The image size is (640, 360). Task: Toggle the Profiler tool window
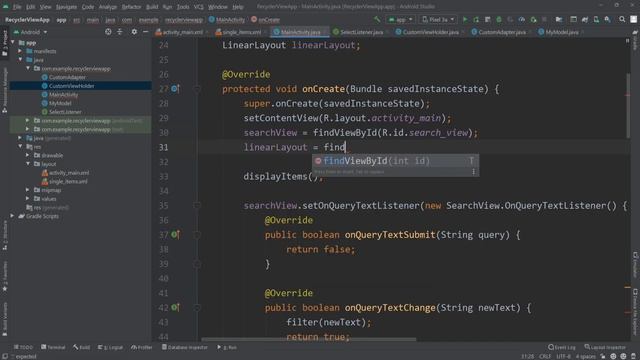142,347
